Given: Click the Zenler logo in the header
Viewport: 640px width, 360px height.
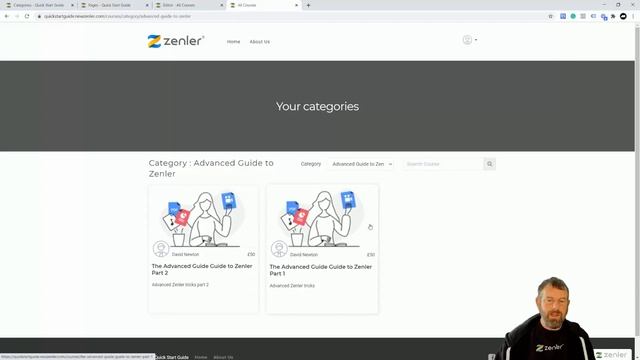Looking at the screenshot, I should coord(176,41).
